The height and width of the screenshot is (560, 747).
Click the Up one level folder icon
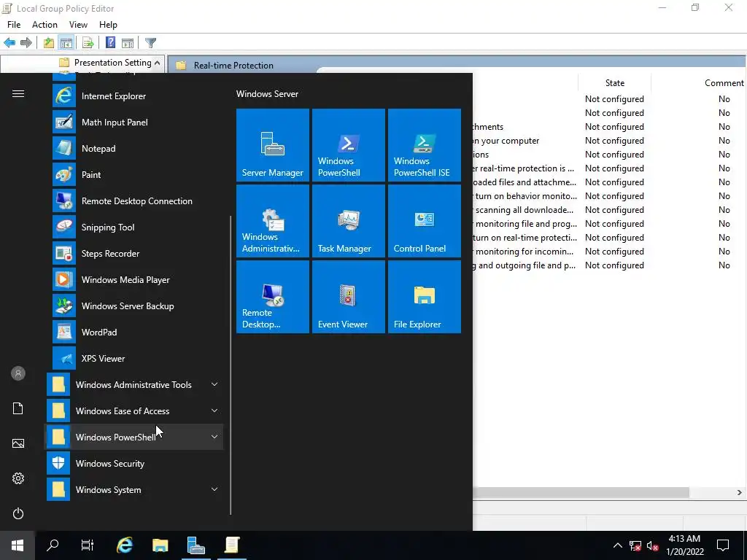pos(49,43)
